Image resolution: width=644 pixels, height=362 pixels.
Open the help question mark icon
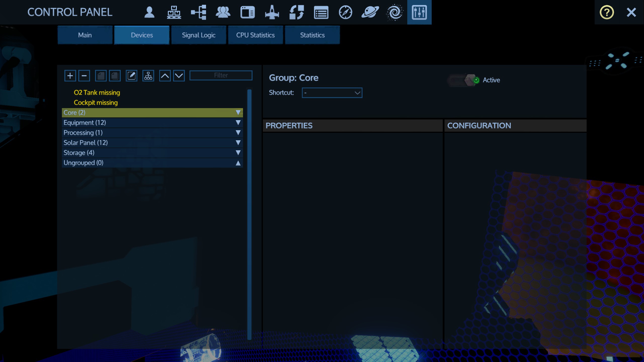point(607,12)
